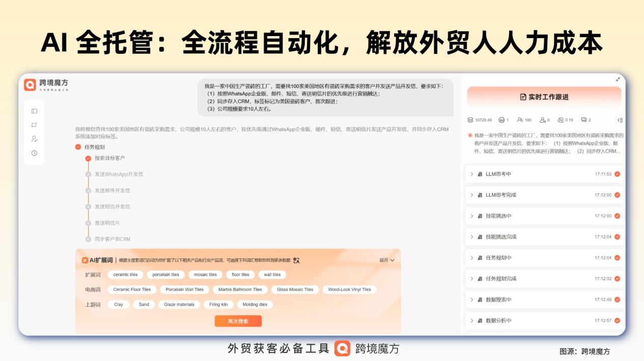Click the orange AI扩展词 badge icon
Screen dimensions: 644x361
click(85, 260)
